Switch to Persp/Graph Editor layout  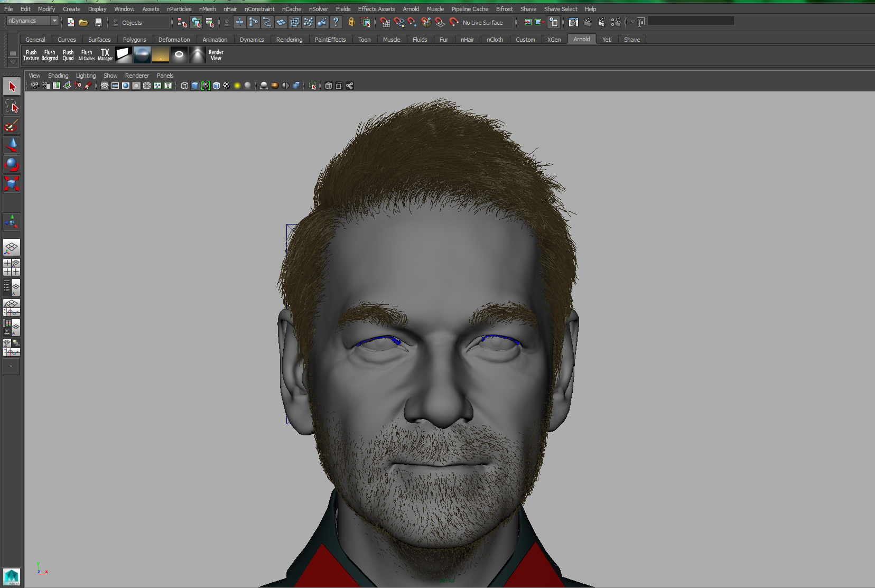tap(12, 307)
